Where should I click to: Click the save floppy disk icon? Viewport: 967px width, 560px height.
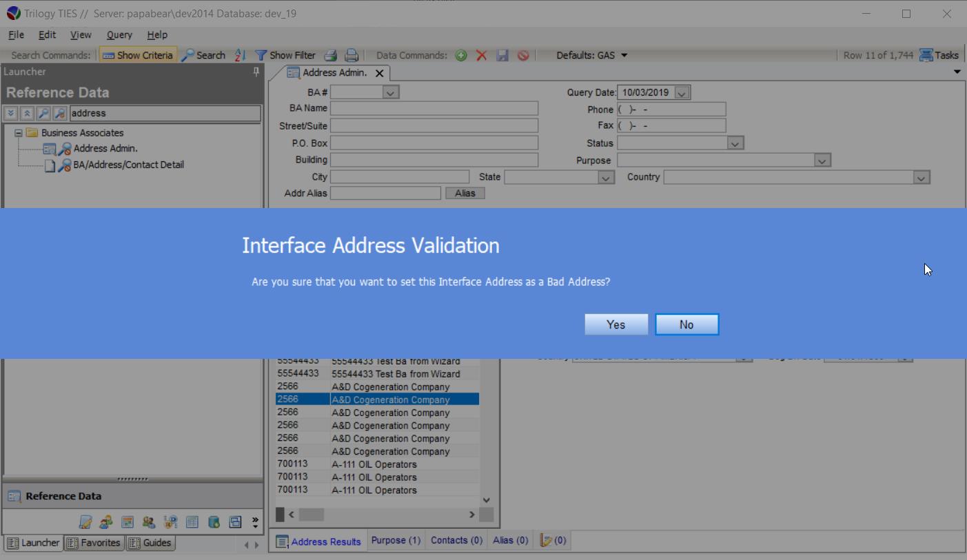click(502, 55)
